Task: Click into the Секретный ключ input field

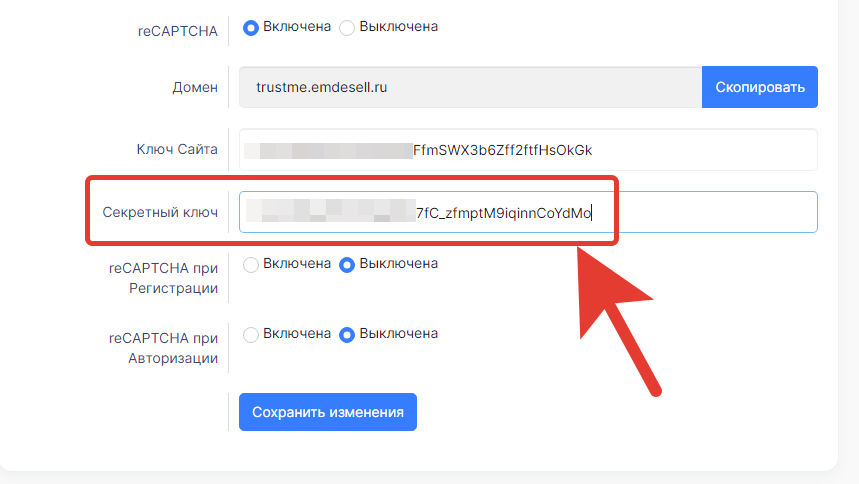Action: click(x=528, y=212)
